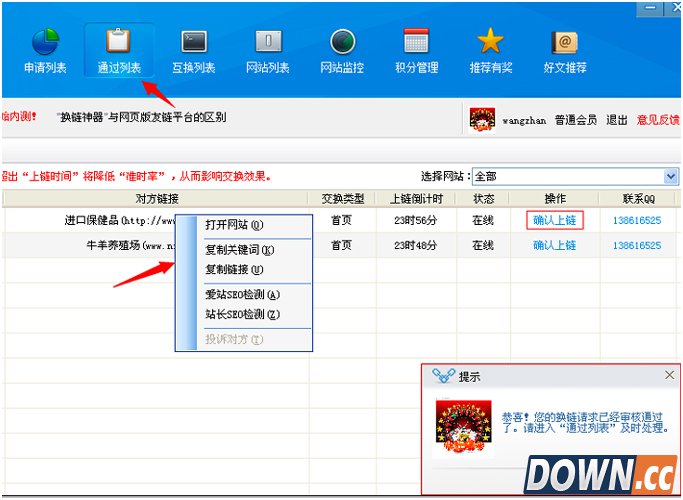Click the 23时48分 countdown cell

(415, 246)
